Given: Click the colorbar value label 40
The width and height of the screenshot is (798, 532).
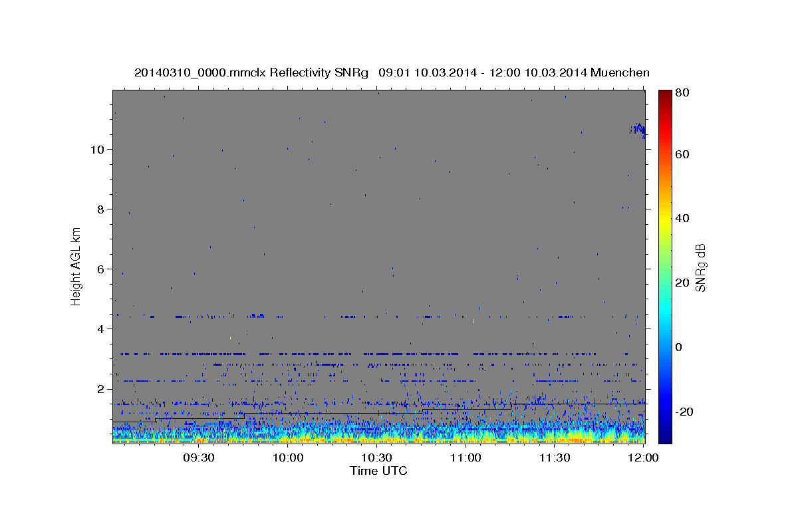Looking at the screenshot, I should pos(683,218).
